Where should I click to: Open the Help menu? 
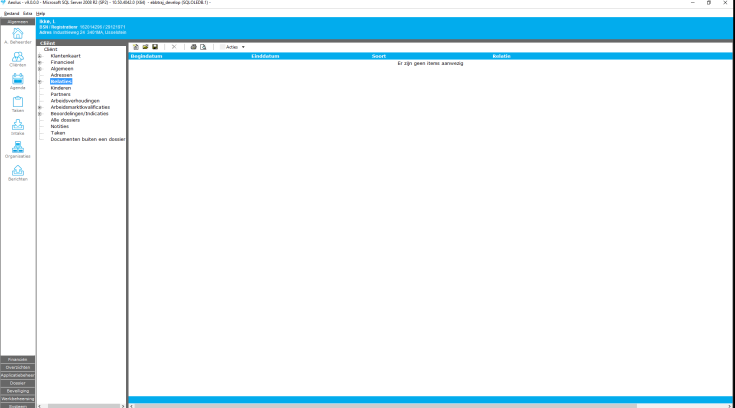pyautogui.click(x=40, y=12)
